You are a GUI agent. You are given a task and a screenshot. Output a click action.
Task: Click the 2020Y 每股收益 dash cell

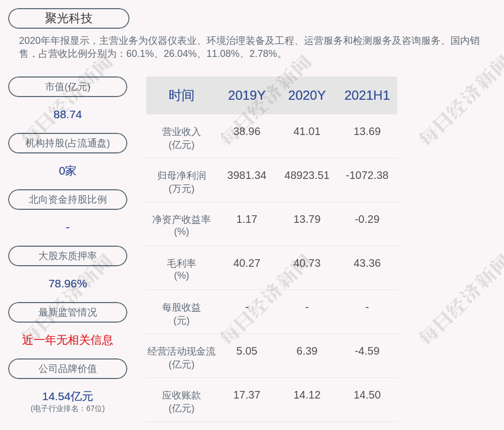307,307
